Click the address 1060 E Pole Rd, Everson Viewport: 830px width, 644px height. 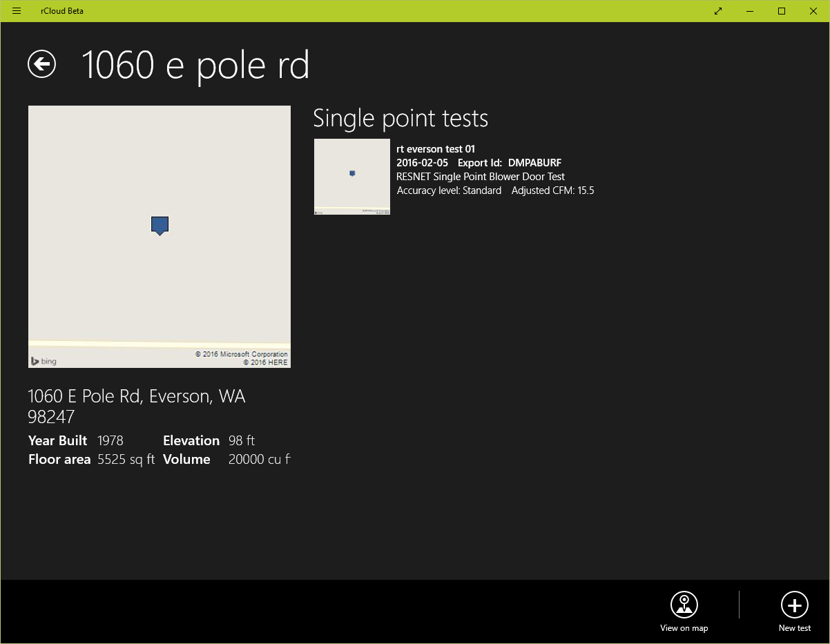coord(137,407)
